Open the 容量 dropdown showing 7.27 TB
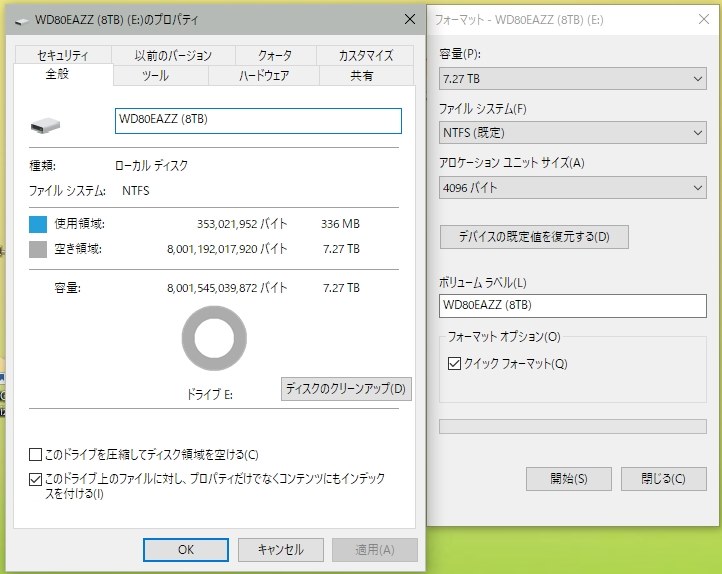 [x=573, y=79]
